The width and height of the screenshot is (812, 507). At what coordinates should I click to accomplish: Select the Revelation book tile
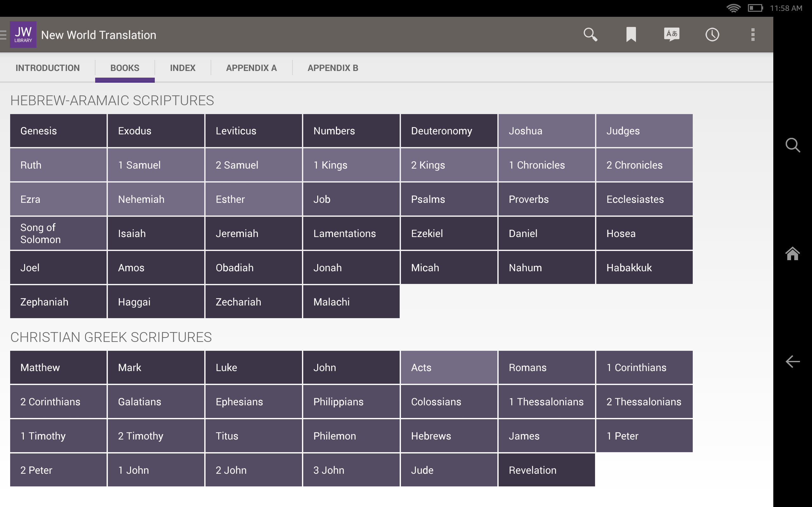point(546,470)
